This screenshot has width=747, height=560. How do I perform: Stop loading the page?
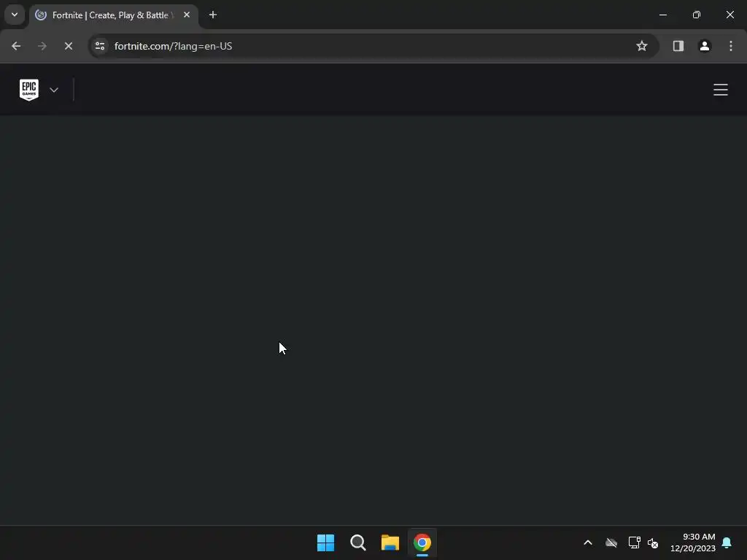[69, 46]
